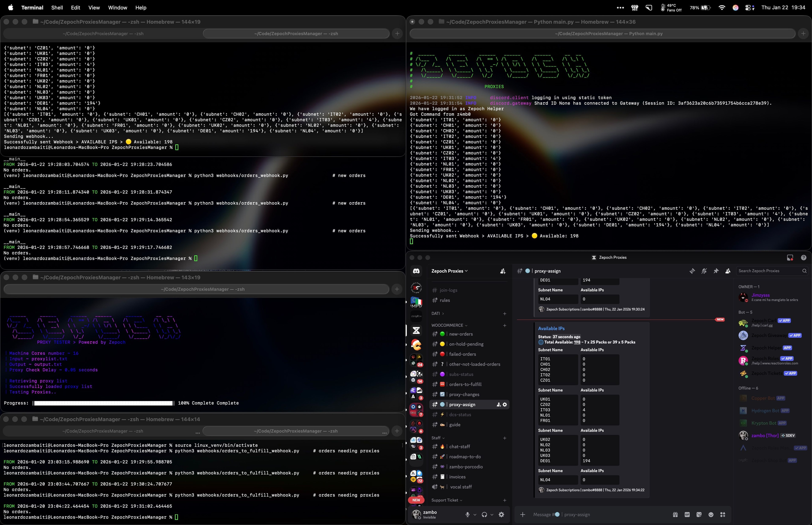Open the emoji picker
The image size is (812, 525).
(x=711, y=515)
